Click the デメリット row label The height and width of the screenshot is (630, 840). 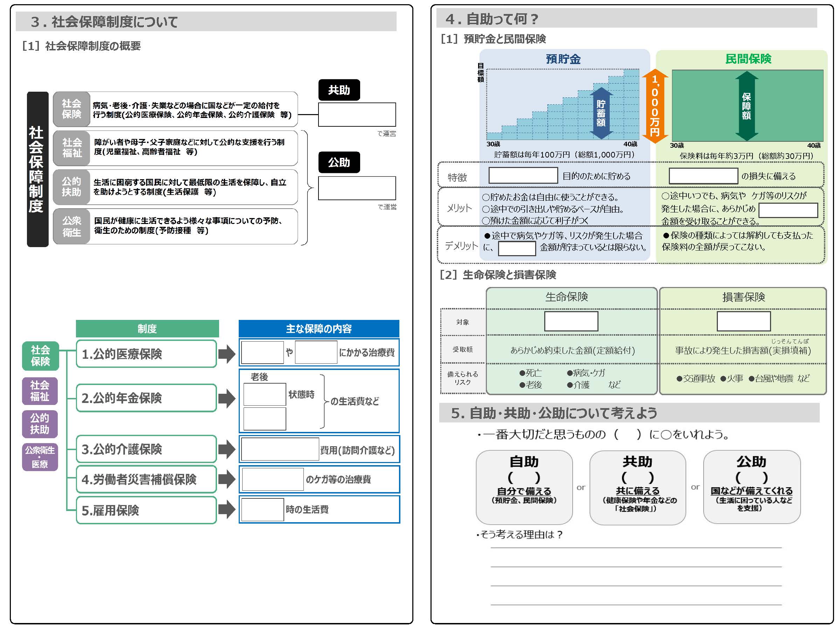(x=461, y=246)
